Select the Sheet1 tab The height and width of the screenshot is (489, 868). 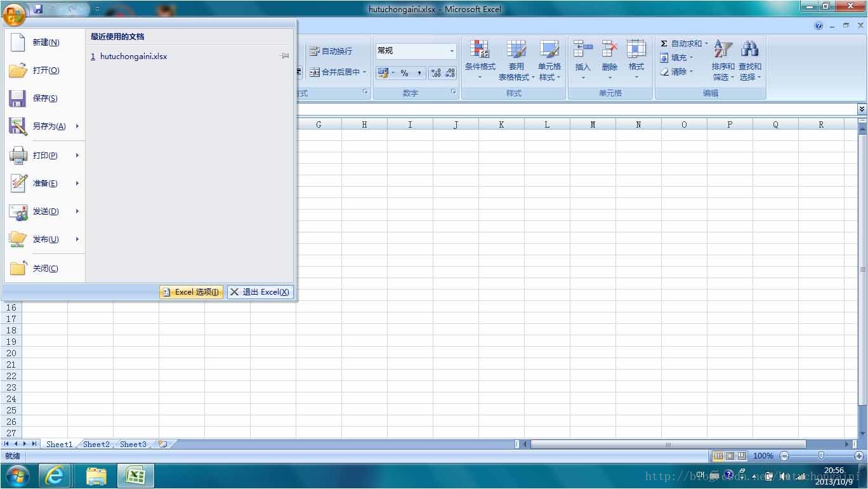[59, 445]
